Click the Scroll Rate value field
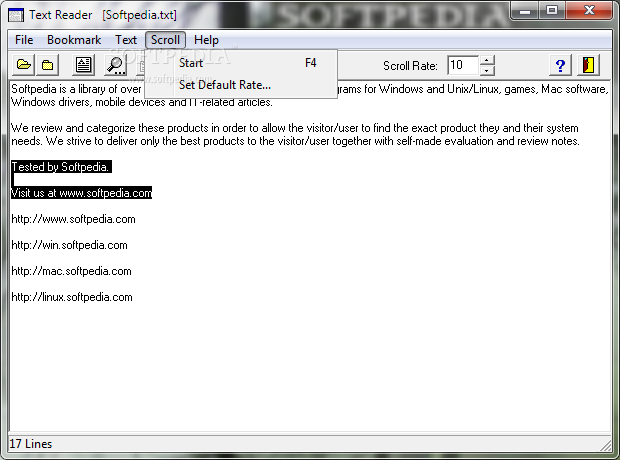The width and height of the screenshot is (620, 460). (x=463, y=65)
